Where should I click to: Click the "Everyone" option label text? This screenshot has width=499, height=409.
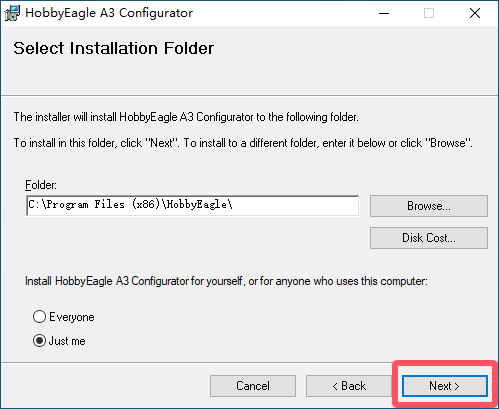[72, 317]
